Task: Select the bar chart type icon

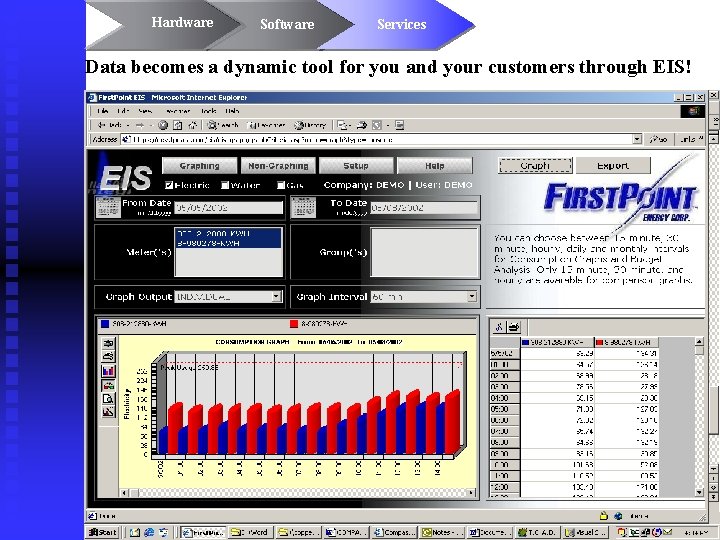Action: click(108, 371)
